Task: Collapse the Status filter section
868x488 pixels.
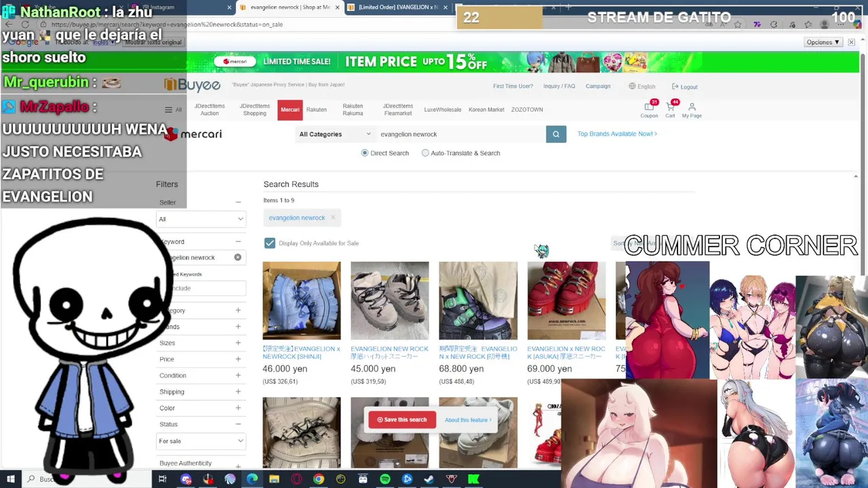Action: [238, 424]
